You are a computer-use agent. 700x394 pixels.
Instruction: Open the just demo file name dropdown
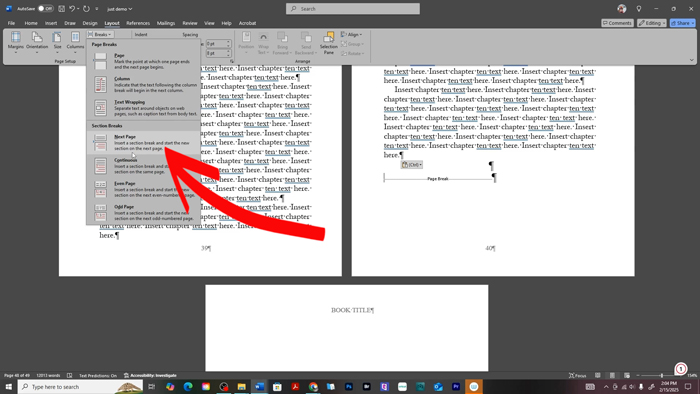(x=120, y=9)
